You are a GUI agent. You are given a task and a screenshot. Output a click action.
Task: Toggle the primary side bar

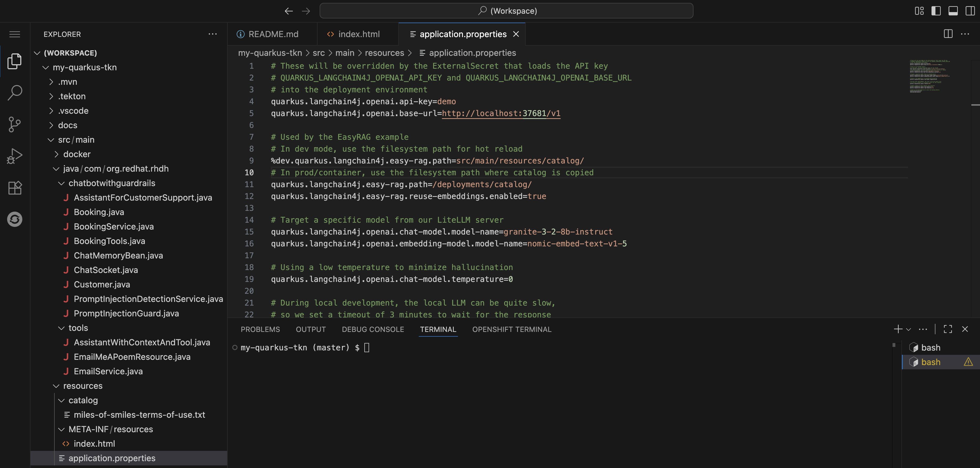pos(936,11)
